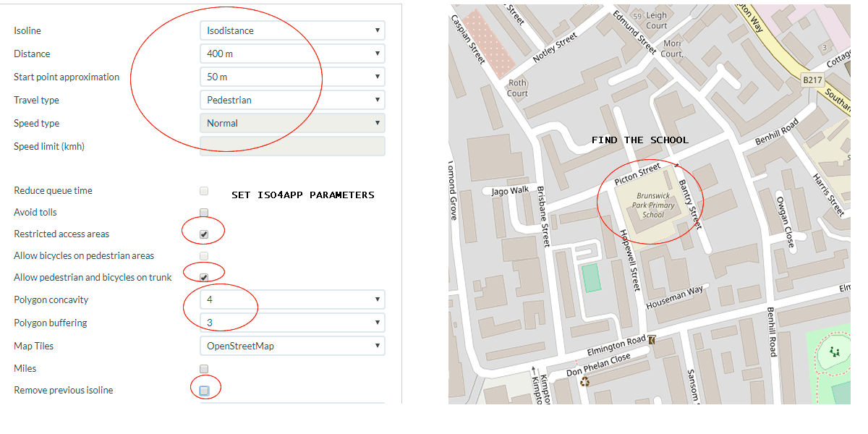Click the B217 road shield on map
Image resolution: width=868 pixels, height=434 pixels.
coord(813,80)
